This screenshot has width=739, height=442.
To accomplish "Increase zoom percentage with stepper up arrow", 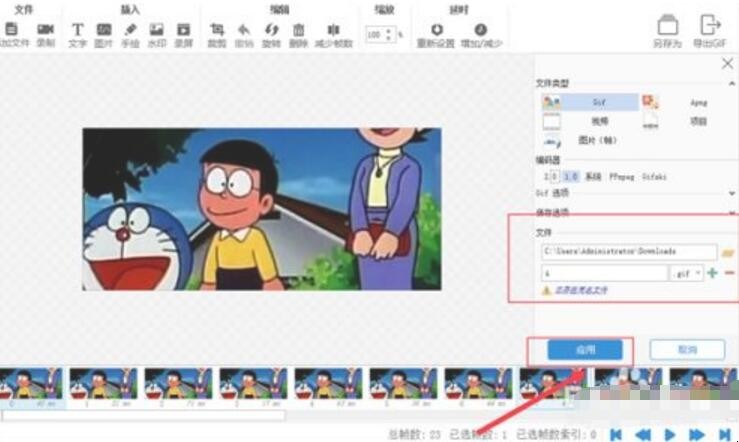I will tap(388, 31).
